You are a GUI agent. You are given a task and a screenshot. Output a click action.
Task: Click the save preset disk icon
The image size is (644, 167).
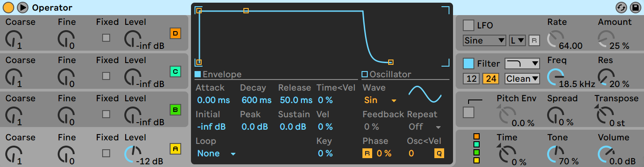pyautogui.click(x=634, y=8)
